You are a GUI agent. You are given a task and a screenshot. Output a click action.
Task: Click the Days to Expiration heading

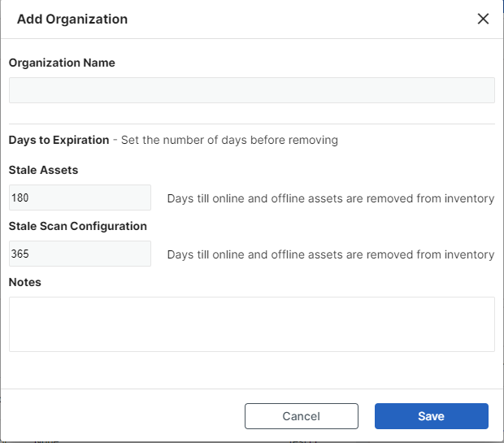tap(59, 140)
